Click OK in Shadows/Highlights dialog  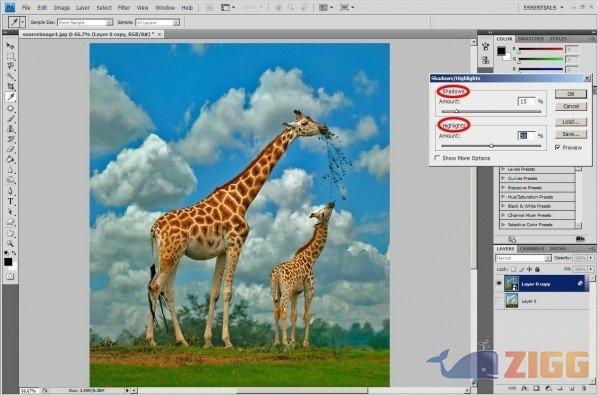tap(571, 94)
